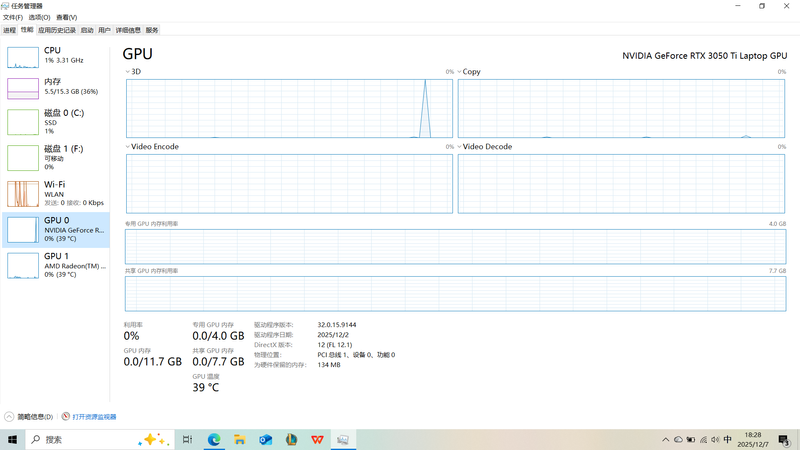Launch WPS Office from the taskbar
800x450 pixels.
coord(317,440)
